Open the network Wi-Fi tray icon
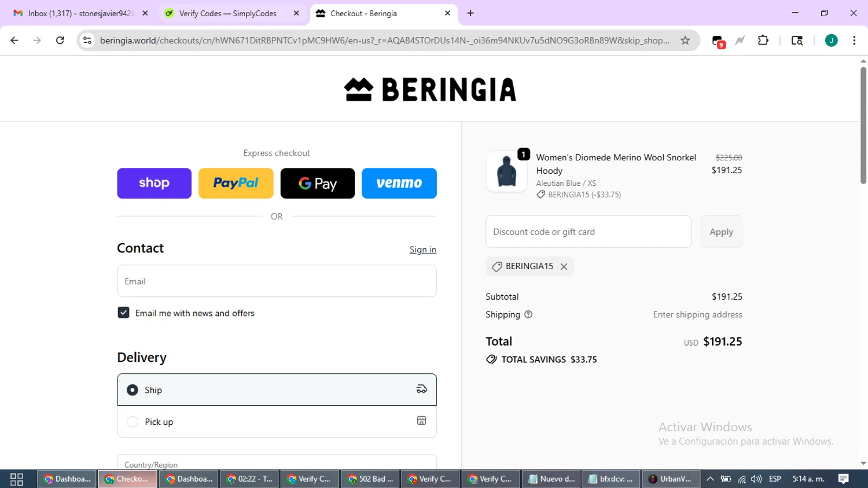 click(x=741, y=479)
